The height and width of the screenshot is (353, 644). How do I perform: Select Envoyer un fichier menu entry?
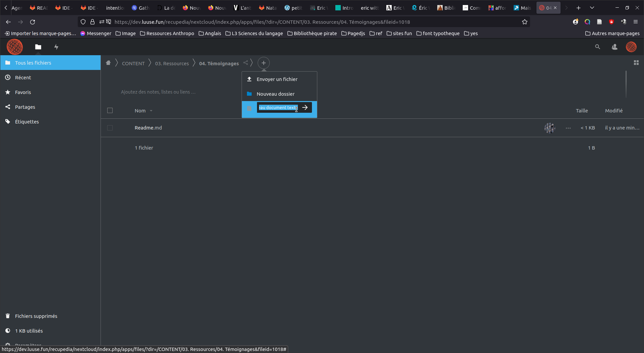tap(277, 79)
